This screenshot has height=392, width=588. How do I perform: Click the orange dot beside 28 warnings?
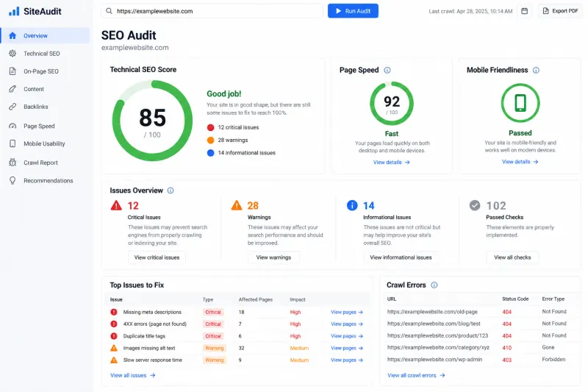pos(210,140)
